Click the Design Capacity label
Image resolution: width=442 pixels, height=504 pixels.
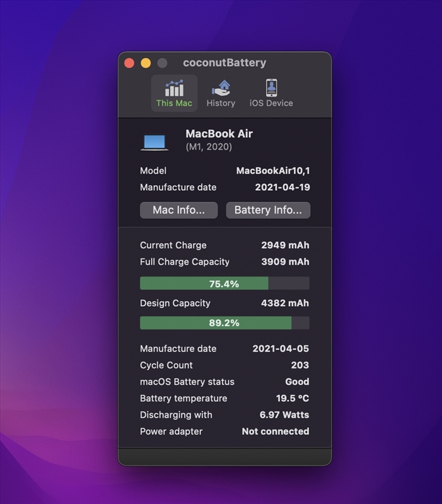[x=175, y=303]
